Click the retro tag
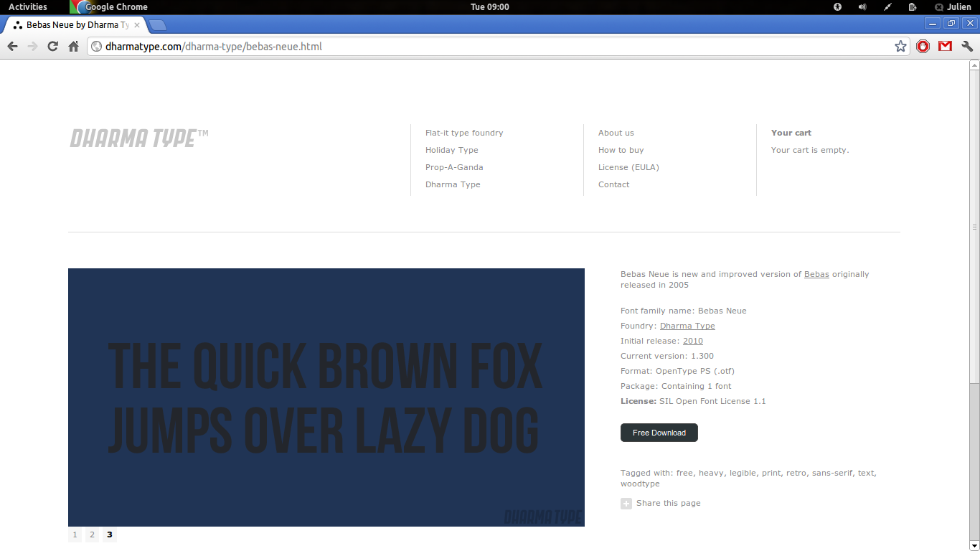The width and height of the screenshot is (980, 551). pyautogui.click(x=796, y=473)
